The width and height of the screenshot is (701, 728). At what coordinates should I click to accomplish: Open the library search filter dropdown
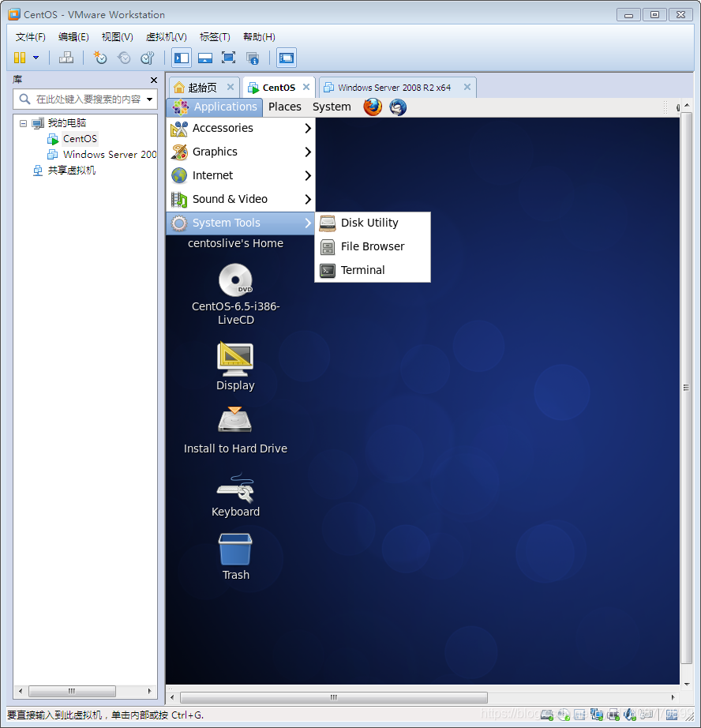[150, 100]
